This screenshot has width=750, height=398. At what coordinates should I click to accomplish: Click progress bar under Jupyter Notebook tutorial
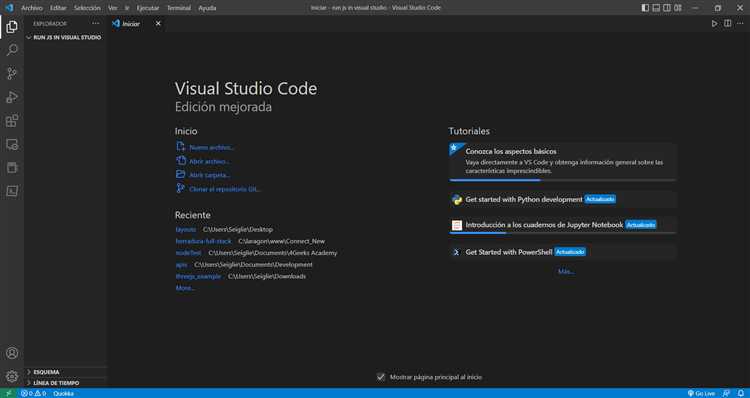coord(562,233)
